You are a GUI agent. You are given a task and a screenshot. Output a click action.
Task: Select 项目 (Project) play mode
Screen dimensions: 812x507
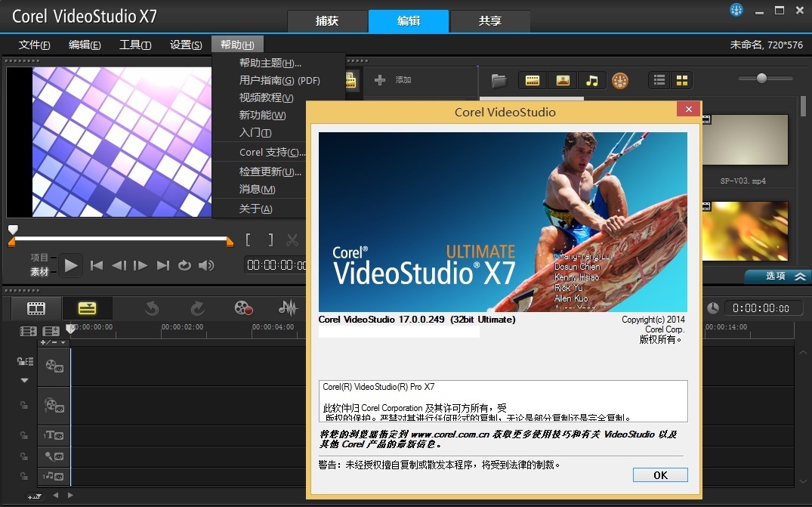[x=39, y=258]
